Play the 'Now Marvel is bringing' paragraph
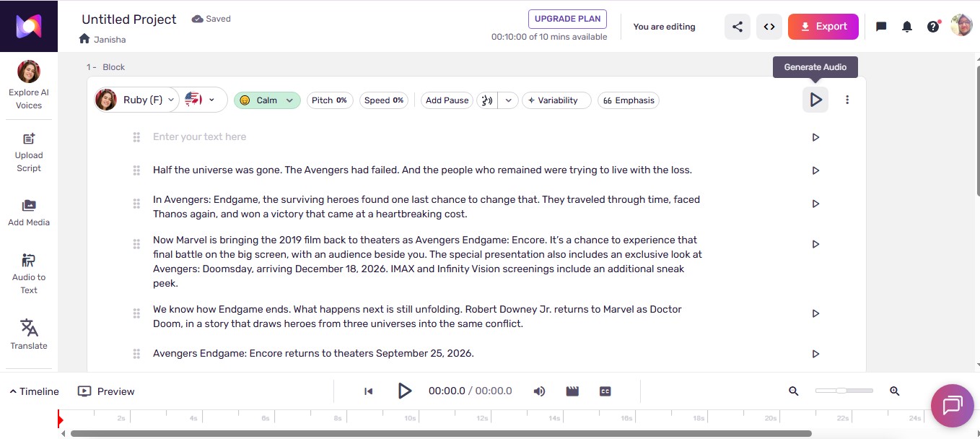 [x=815, y=244]
